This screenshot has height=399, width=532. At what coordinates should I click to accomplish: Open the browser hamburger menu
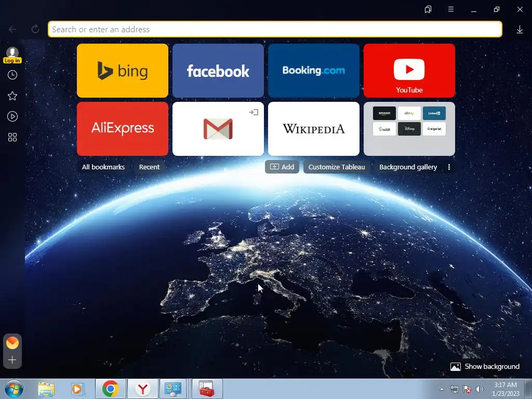point(451,9)
